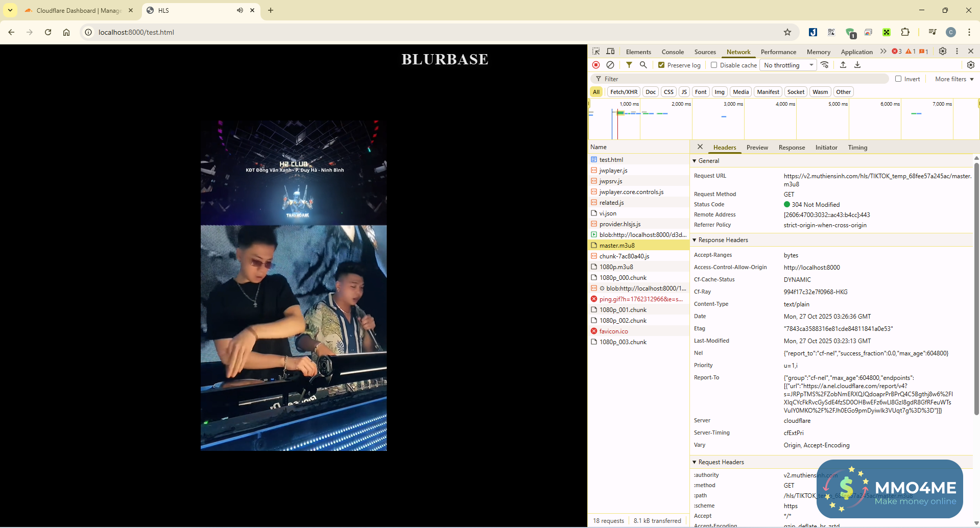Select the inspect element picker tool
This screenshot has height=528, width=980.
[x=596, y=52]
